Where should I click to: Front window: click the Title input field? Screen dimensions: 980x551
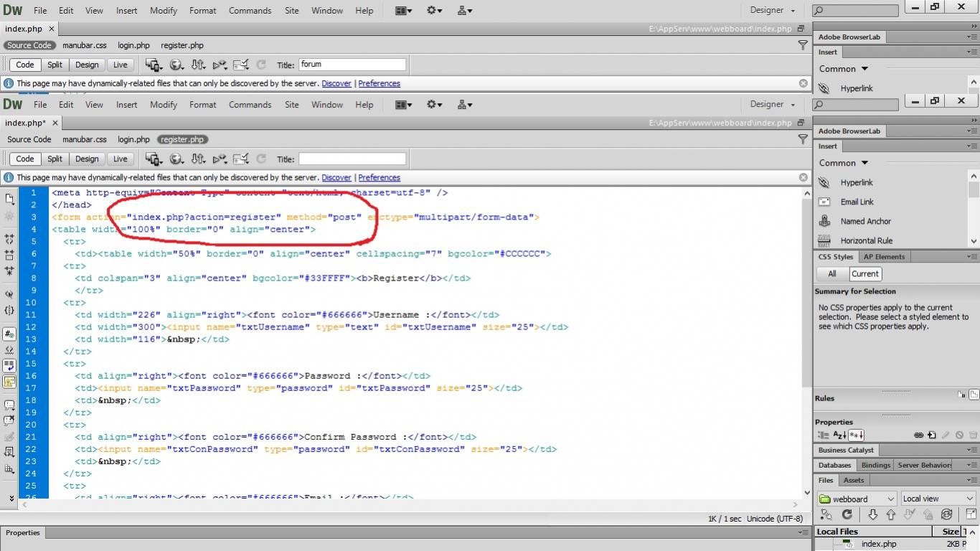pos(352,159)
